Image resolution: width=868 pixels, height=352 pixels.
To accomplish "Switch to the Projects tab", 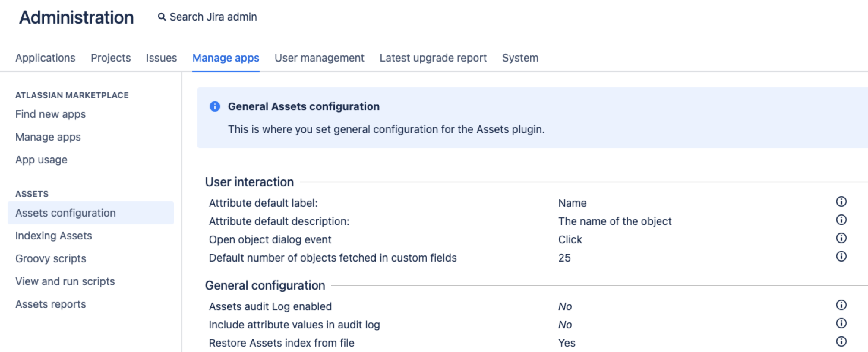I will [x=110, y=58].
